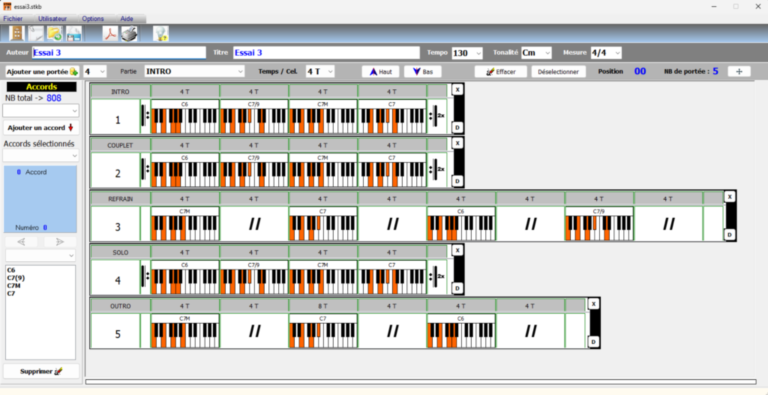Open help with the light bulb icon
The width and height of the screenshot is (768, 395).
tap(161, 33)
